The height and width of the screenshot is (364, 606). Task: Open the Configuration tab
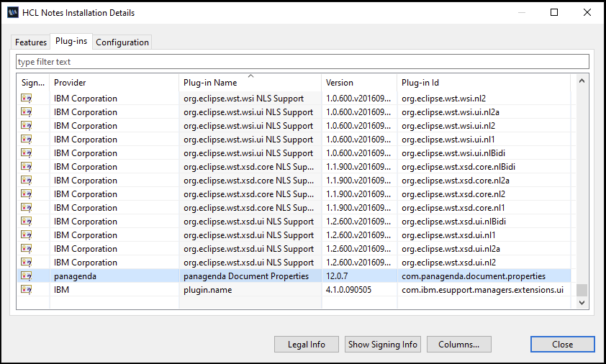coord(122,42)
